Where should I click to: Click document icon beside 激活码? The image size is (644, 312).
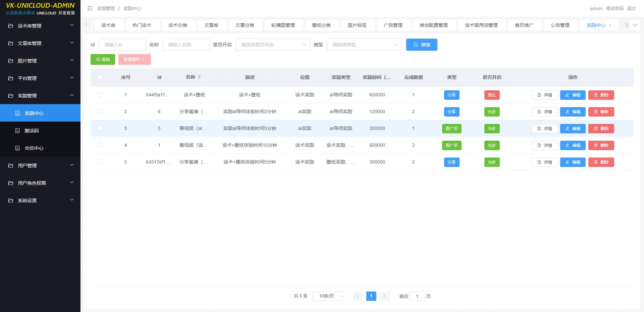17,131
